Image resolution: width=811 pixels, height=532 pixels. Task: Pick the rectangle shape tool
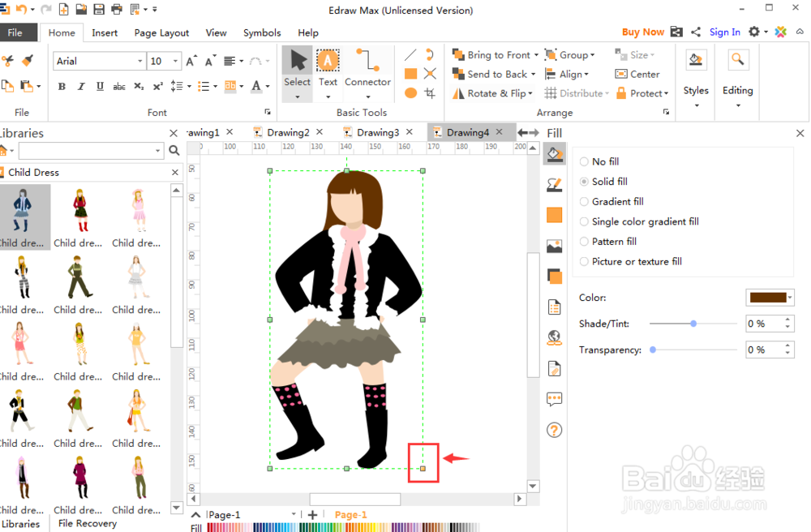410,74
